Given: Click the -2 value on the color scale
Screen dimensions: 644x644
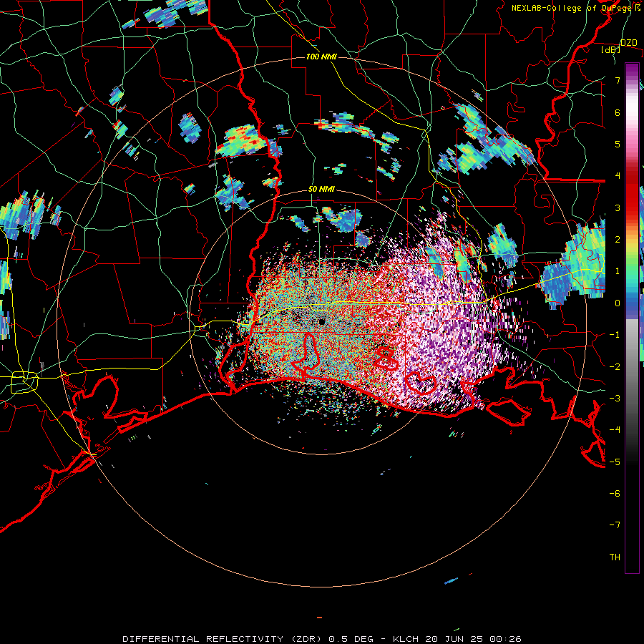Looking at the screenshot, I should [x=615, y=367].
